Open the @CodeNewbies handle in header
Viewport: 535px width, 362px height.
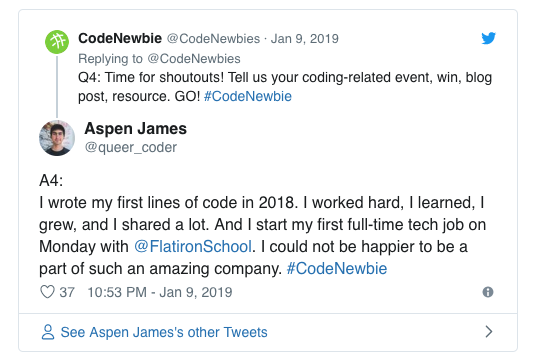[x=213, y=39]
